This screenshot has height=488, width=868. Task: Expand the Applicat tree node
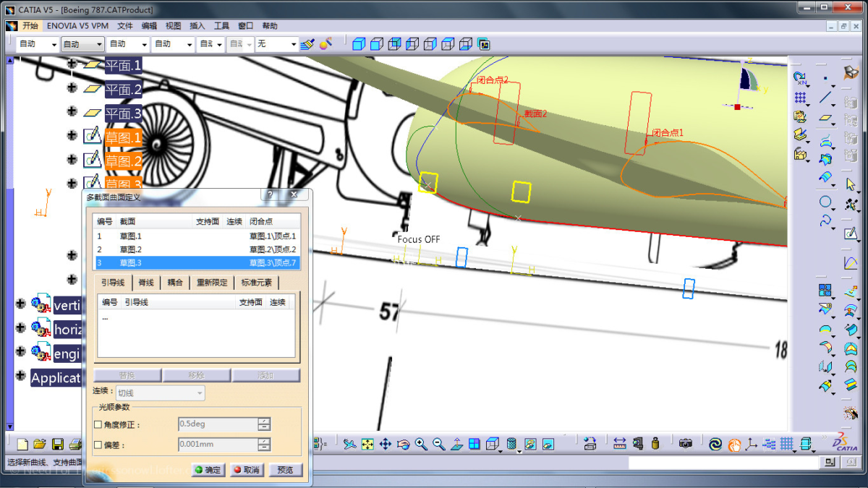(x=20, y=376)
